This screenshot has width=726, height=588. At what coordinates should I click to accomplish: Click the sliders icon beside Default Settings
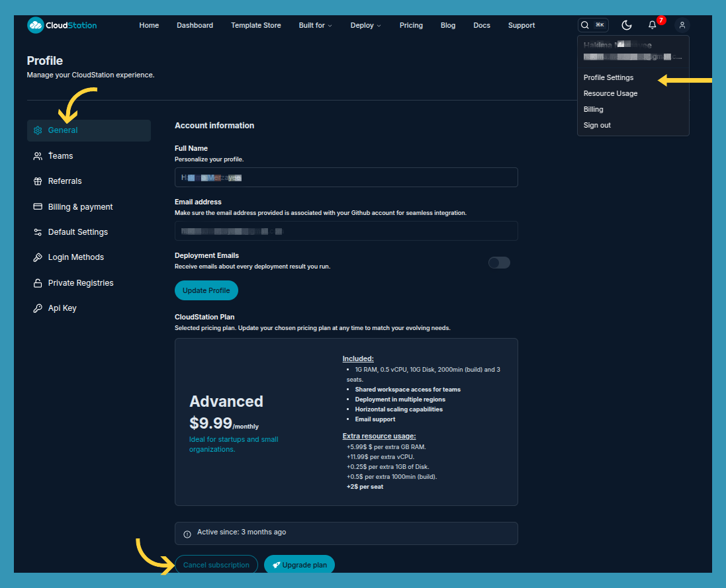pos(38,232)
